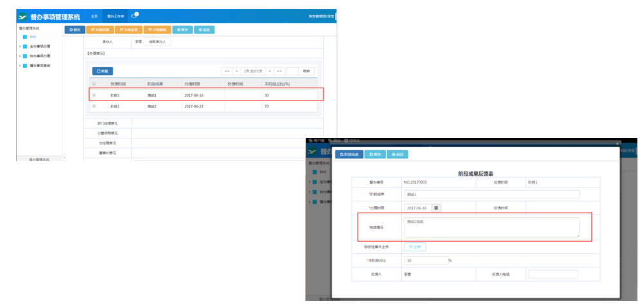Expand the 督办事项查询 tree arrow
644x308 pixels.
tap(20, 66)
